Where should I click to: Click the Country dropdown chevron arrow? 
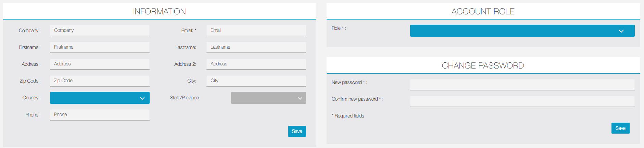tap(142, 98)
